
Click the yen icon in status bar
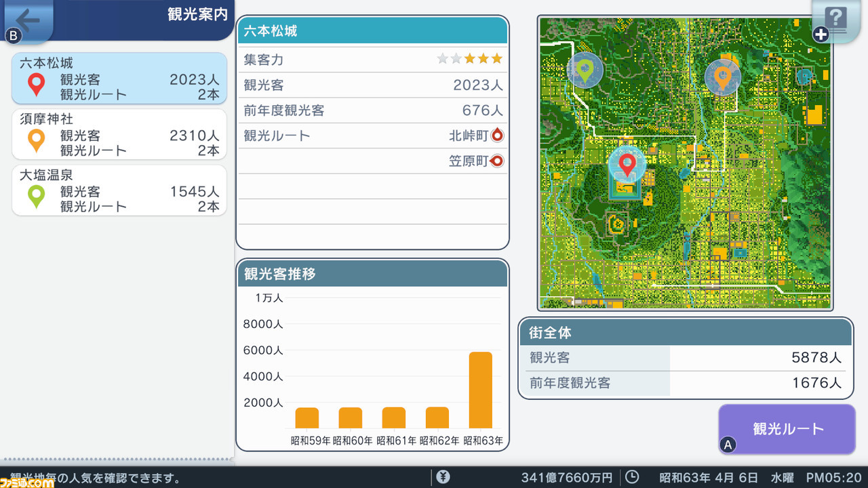pyautogui.click(x=443, y=477)
